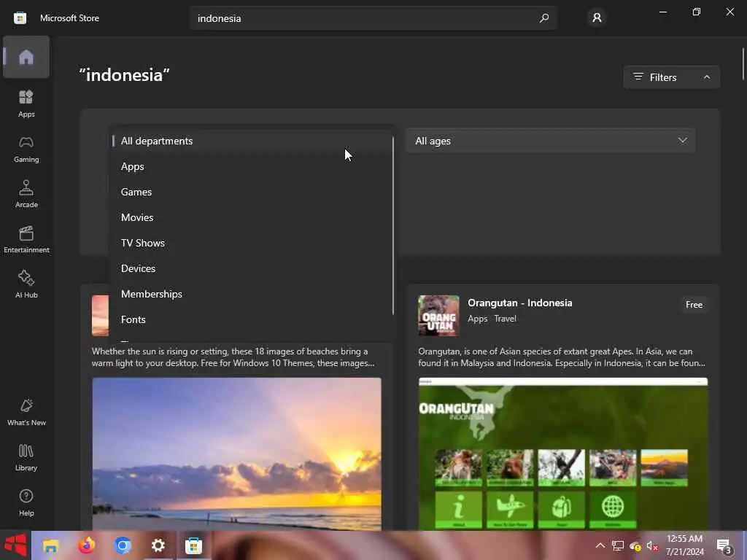Click the beach theme description text
This screenshot has width=747, height=560.
coord(233,357)
